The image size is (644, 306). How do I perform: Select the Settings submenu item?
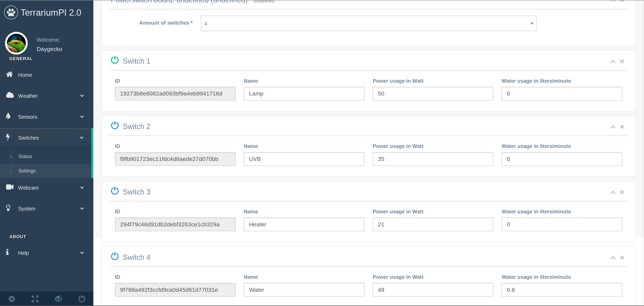[x=27, y=171]
